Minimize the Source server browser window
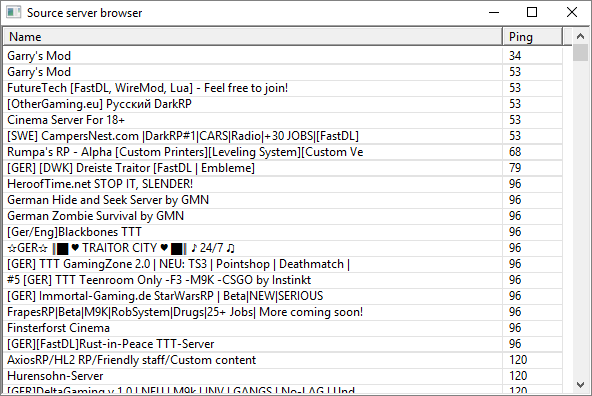Image resolution: width=592 pixels, height=396 pixels. pos(494,12)
